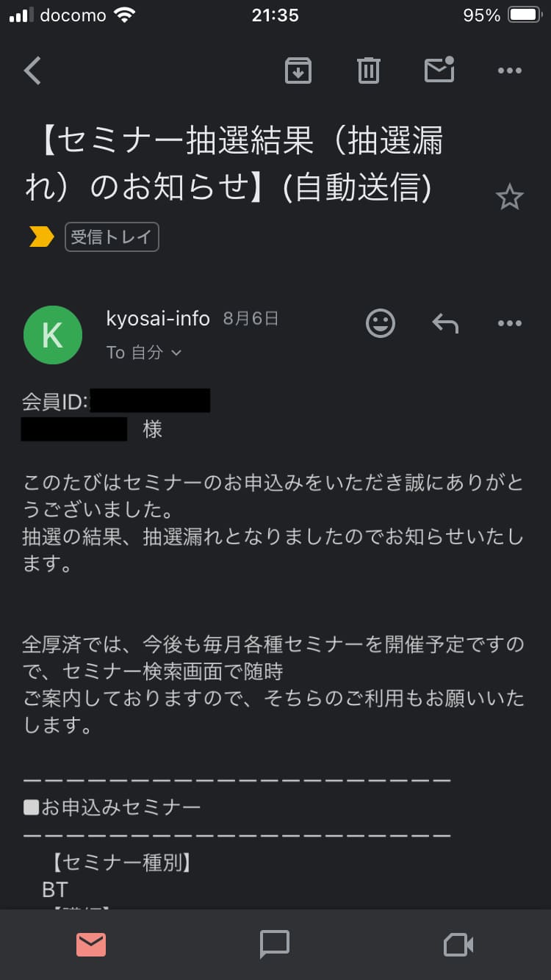Open kyosai-info sender avatar
Image resolution: width=551 pixels, height=980 pixels.
click(x=53, y=335)
